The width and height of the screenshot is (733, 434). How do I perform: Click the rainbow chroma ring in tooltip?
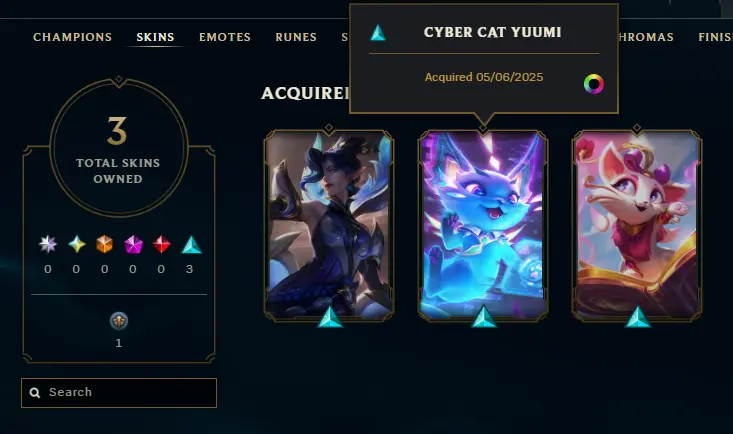594,84
